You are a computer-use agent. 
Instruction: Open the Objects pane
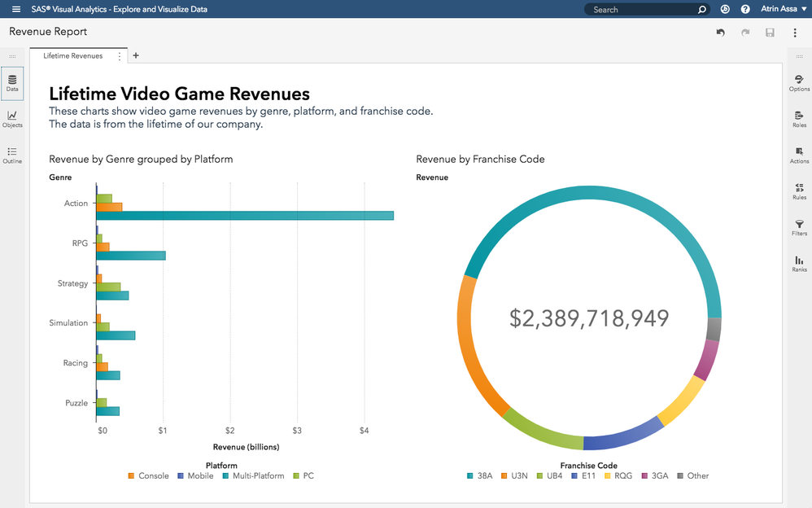click(x=12, y=119)
